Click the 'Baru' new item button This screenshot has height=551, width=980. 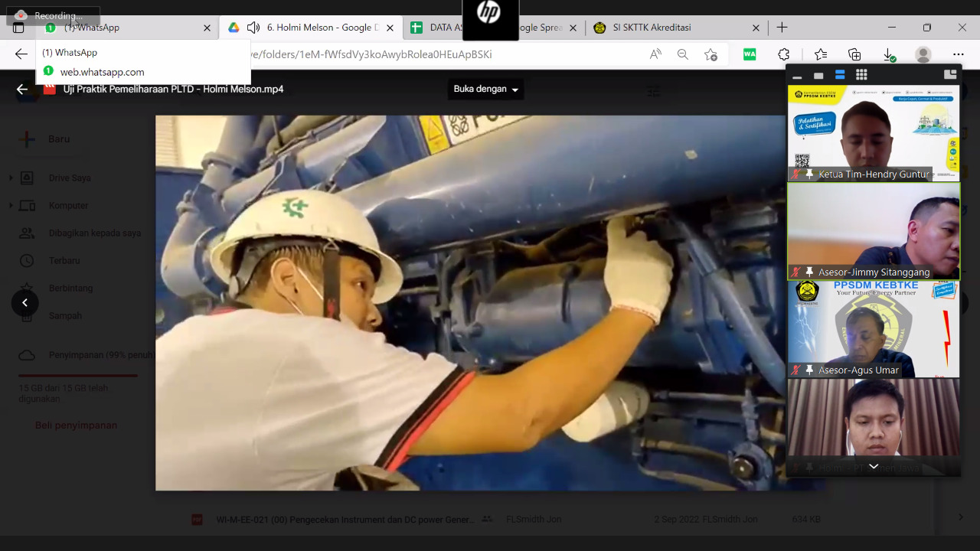pos(46,139)
